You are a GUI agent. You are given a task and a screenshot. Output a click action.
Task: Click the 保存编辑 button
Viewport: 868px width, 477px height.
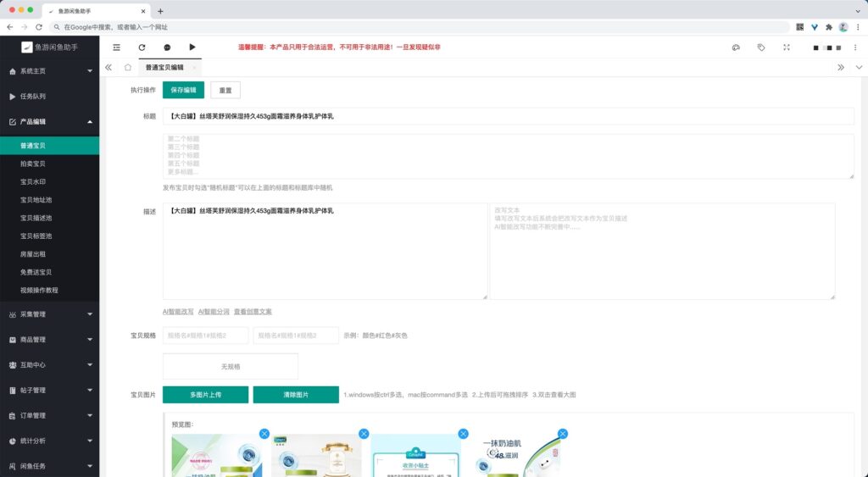point(183,90)
